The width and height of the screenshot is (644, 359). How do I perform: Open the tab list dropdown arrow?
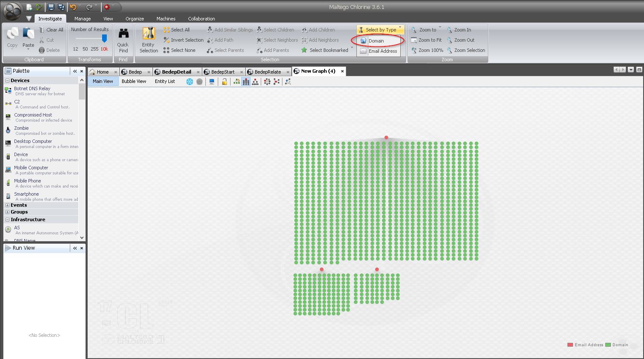[x=631, y=70]
